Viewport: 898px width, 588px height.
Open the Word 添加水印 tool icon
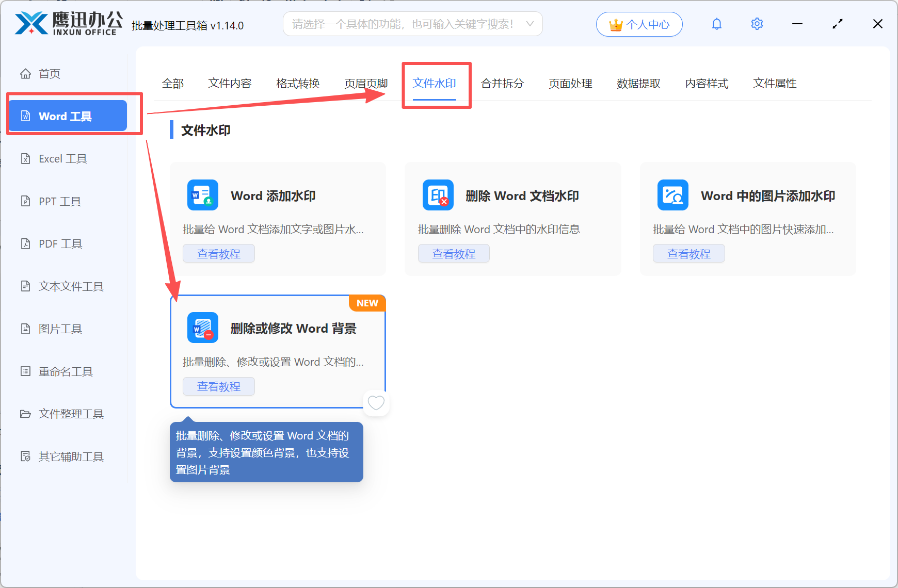point(203,195)
